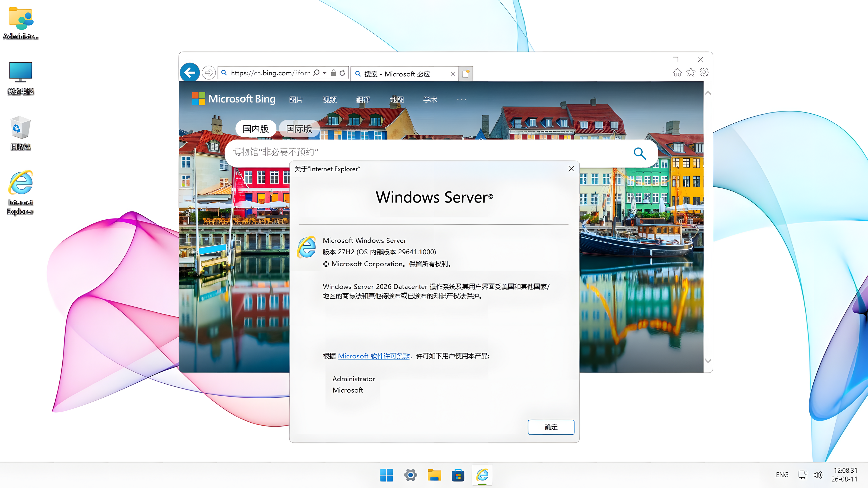This screenshot has width=868, height=488.
Task: Switch to 国内版 search mode
Action: point(256,129)
